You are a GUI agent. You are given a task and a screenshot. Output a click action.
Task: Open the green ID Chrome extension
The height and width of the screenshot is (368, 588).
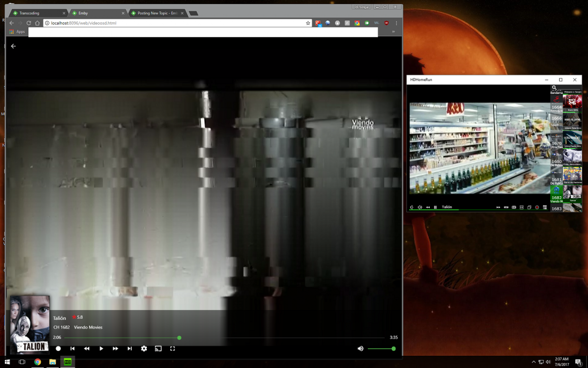point(367,23)
